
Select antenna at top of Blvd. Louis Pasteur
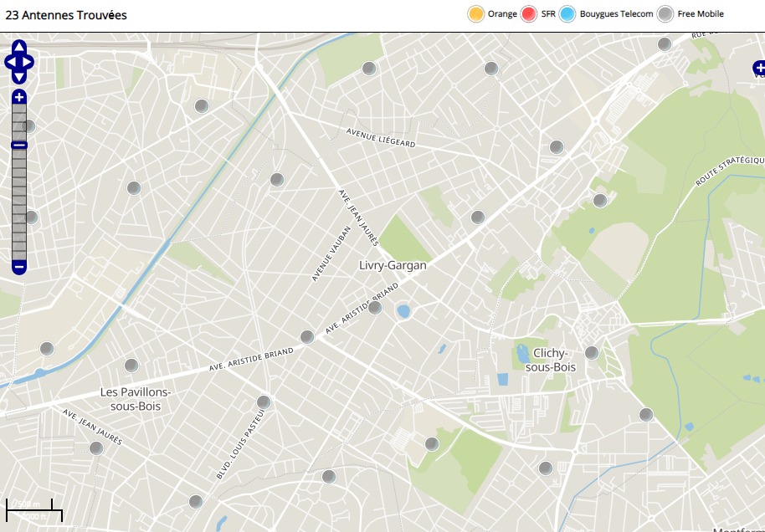click(x=264, y=402)
